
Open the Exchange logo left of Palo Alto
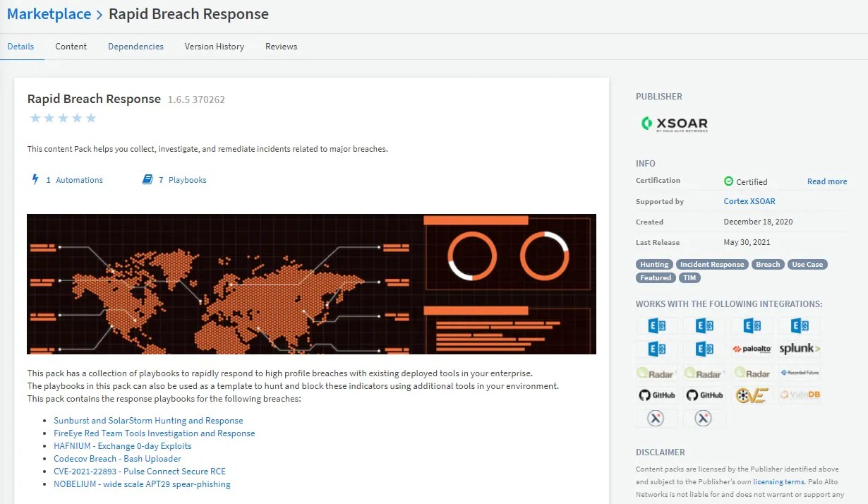coord(704,349)
